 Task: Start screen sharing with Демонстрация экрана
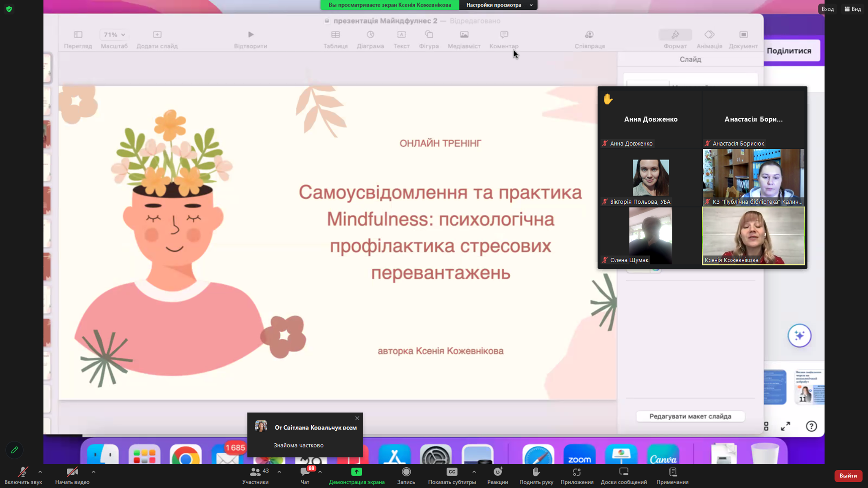(x=356, y=475)
